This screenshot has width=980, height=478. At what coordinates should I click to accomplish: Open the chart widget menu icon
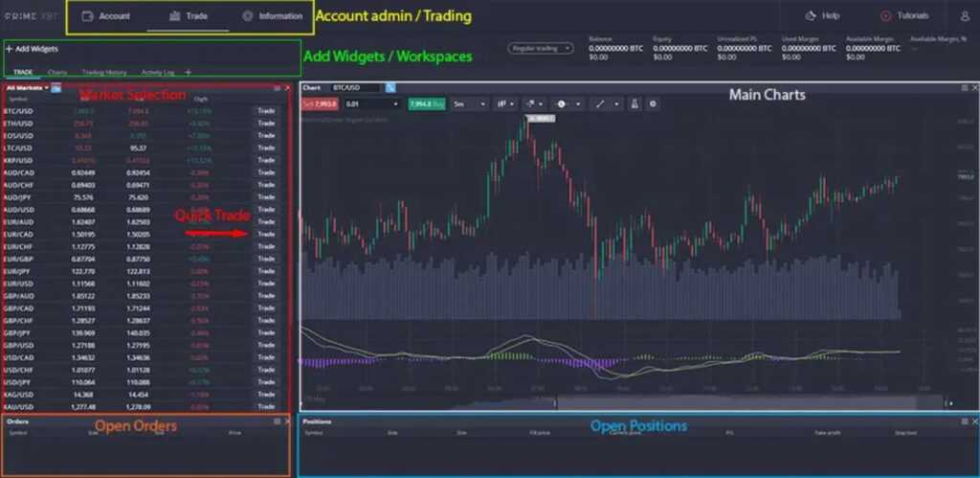tap(965, 88)
